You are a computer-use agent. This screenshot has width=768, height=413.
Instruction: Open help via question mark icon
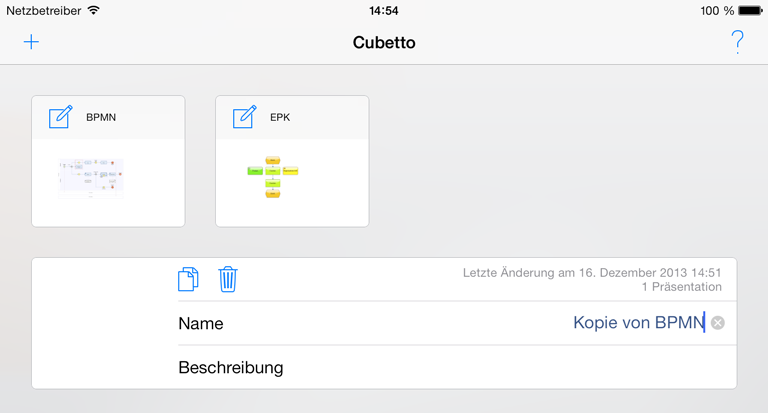[x=737, y=42]
